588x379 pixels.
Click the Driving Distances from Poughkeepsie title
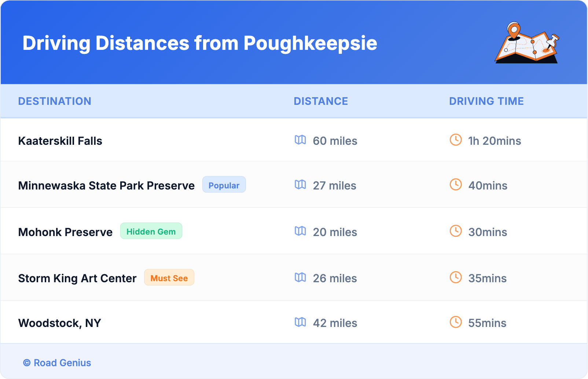200,43
